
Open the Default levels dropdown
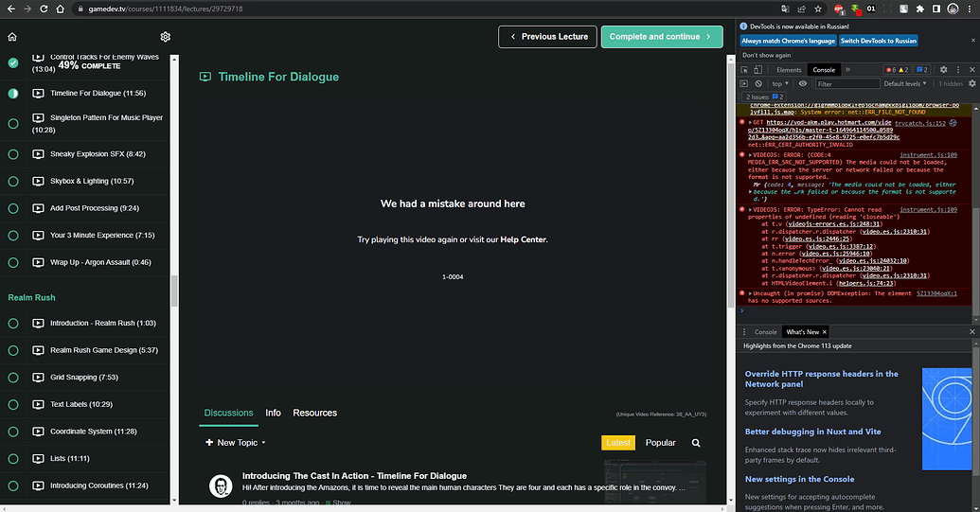tap(904, 83)
